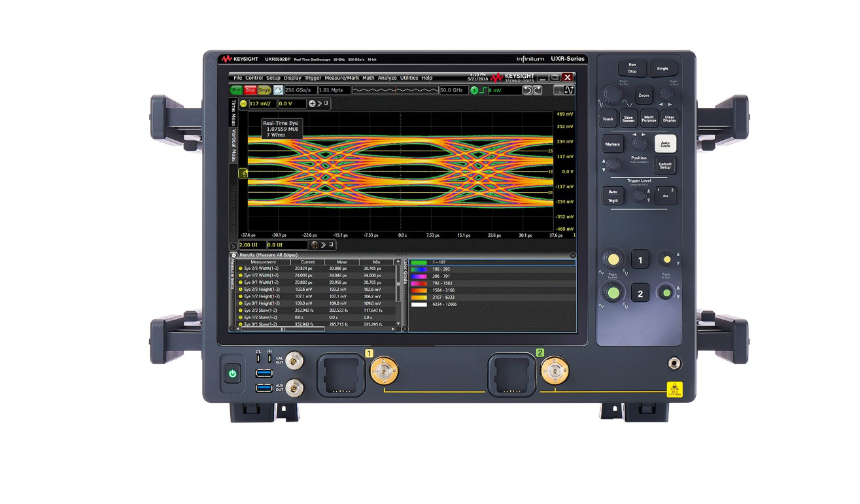Open the Results panel settings gear icon
This screenshot has width=860, height=504.
coord(235,255)
